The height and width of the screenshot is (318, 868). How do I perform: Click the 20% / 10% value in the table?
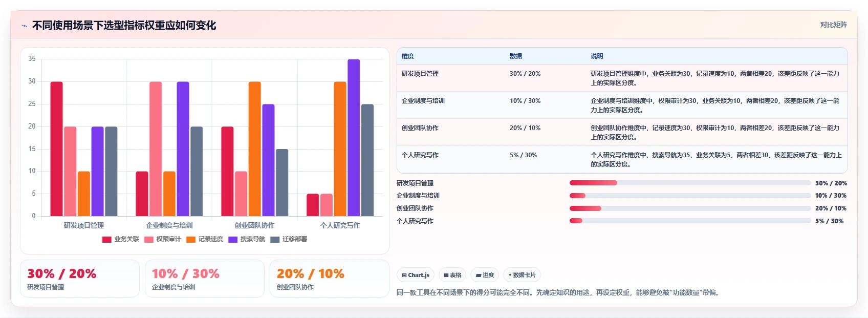(x=525, y=128)
